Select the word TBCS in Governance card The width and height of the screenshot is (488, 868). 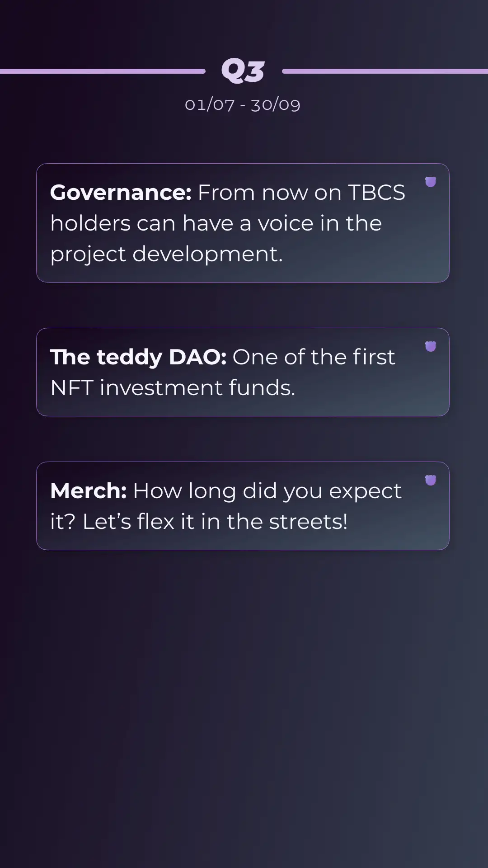pos(376,193)
